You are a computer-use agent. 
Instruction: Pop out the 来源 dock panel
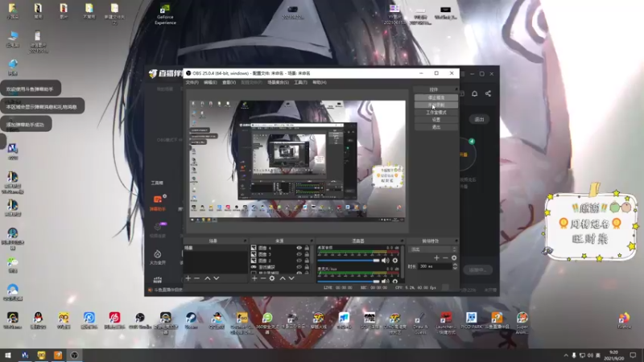312,241
